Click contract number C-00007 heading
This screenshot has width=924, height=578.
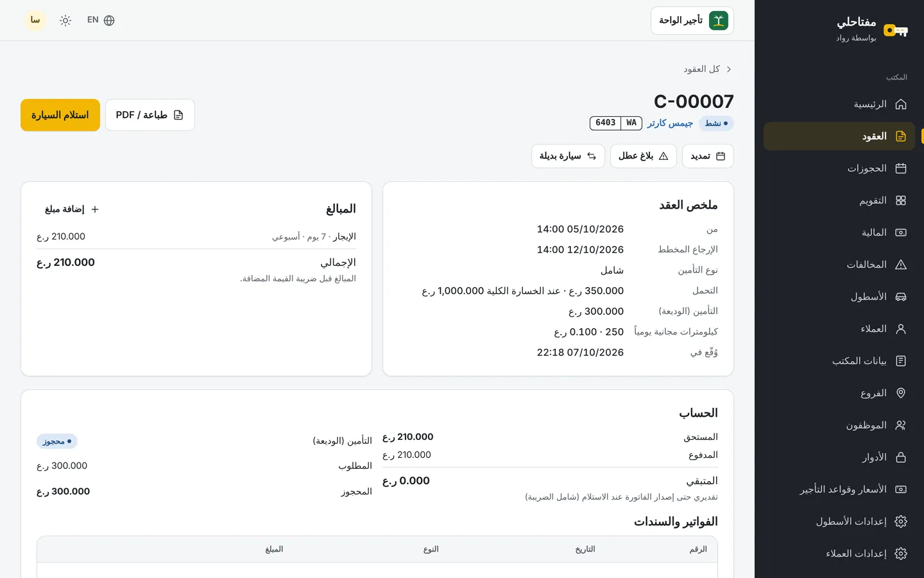coord(694,101)
